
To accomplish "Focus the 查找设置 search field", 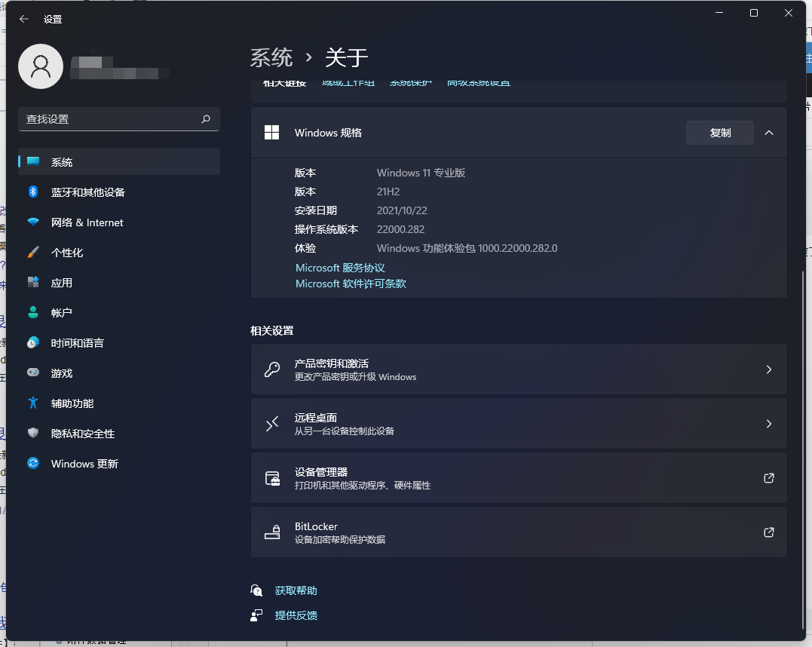I will click(118, 119).
